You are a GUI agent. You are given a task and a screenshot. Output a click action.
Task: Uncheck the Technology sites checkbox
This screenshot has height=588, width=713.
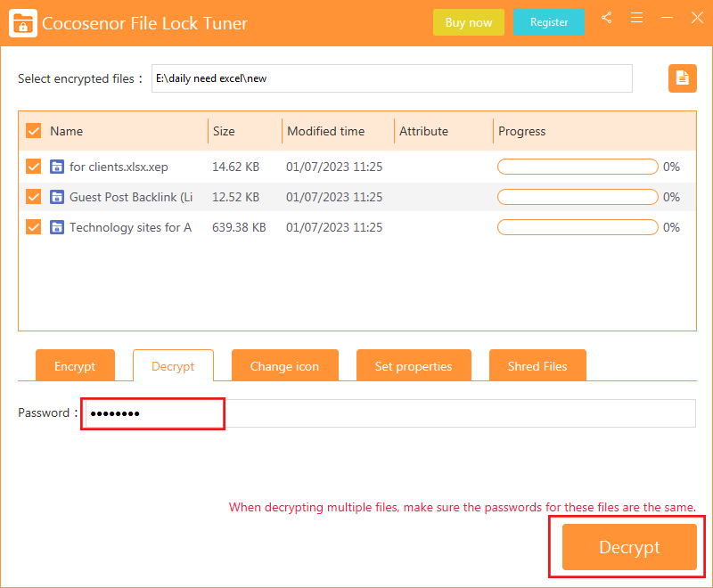click(x=34, y=227)
